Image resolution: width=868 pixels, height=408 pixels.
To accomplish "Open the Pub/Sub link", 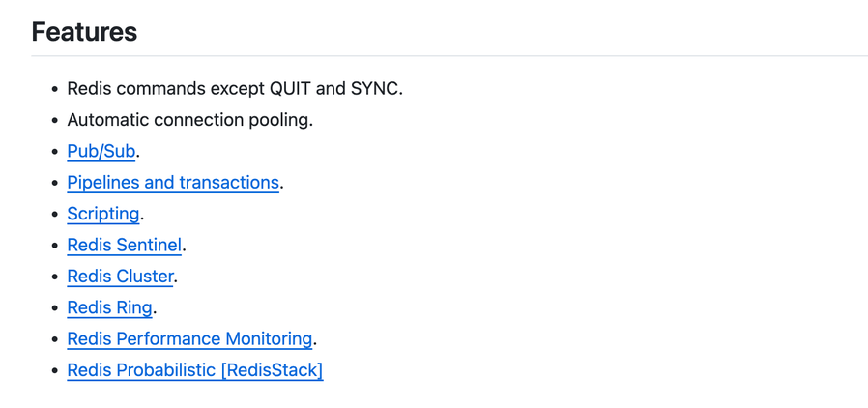I will (x=101, y=151).
